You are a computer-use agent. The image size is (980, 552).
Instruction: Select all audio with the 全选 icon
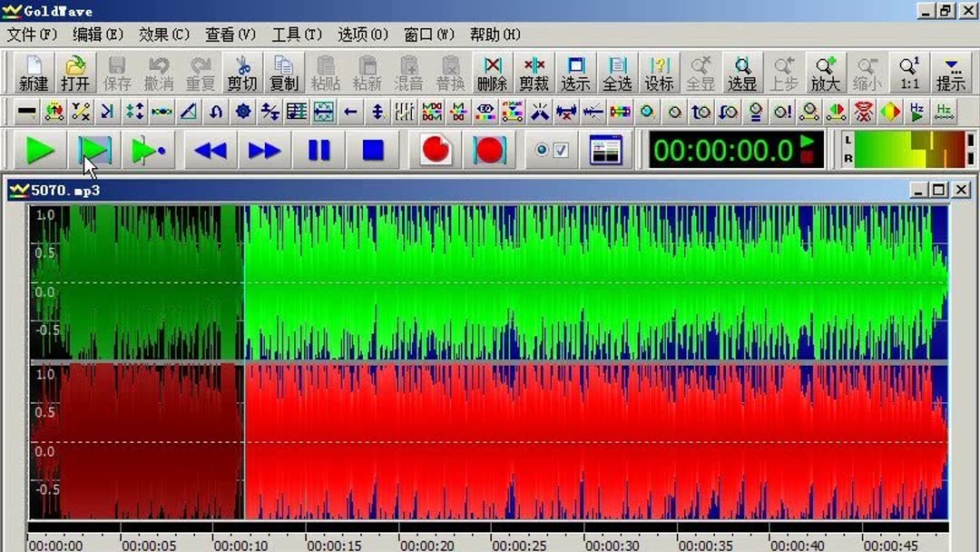pos(617,73)
